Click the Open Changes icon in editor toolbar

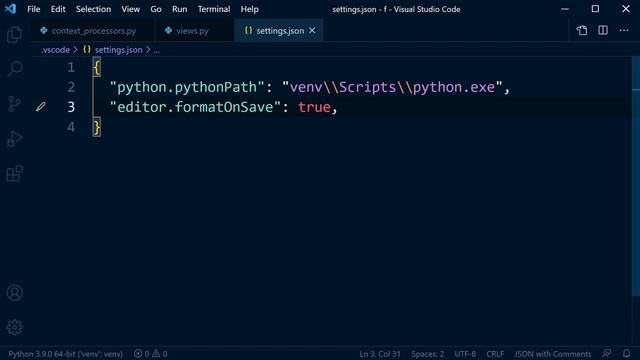582,30
